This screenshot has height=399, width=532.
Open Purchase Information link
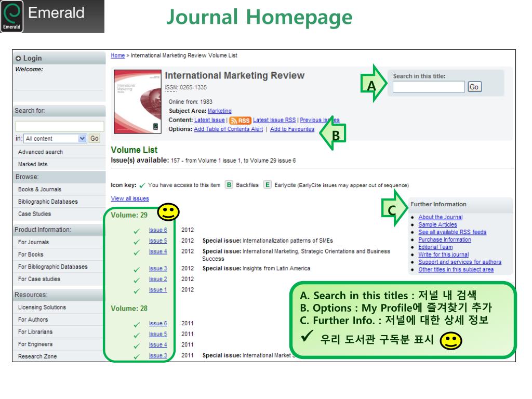[x=445, y=240]
